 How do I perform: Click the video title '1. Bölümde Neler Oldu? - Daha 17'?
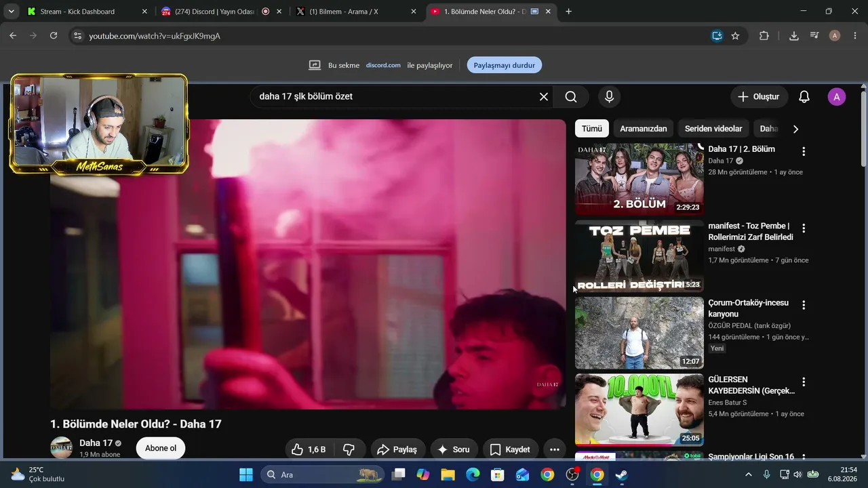(x=136, y=424)
